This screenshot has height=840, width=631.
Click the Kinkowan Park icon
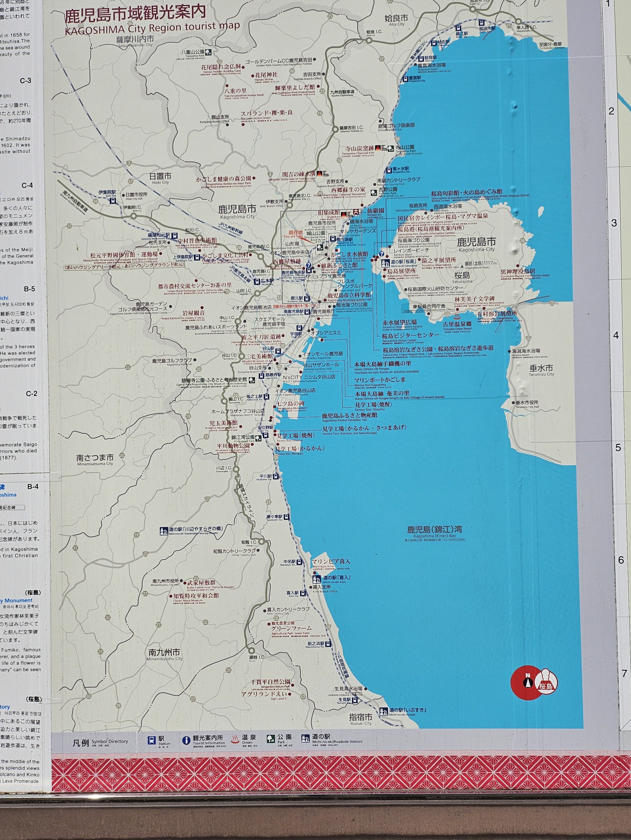pos(258,438)
